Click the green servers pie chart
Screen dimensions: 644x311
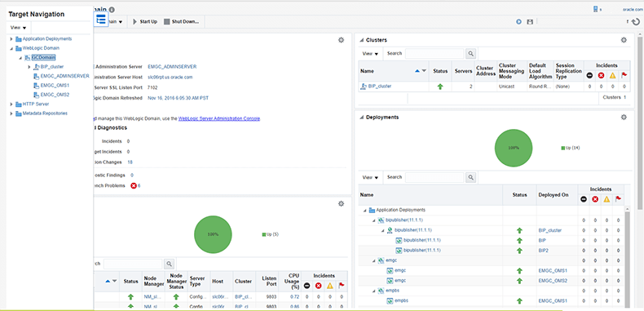pos(213,234)
